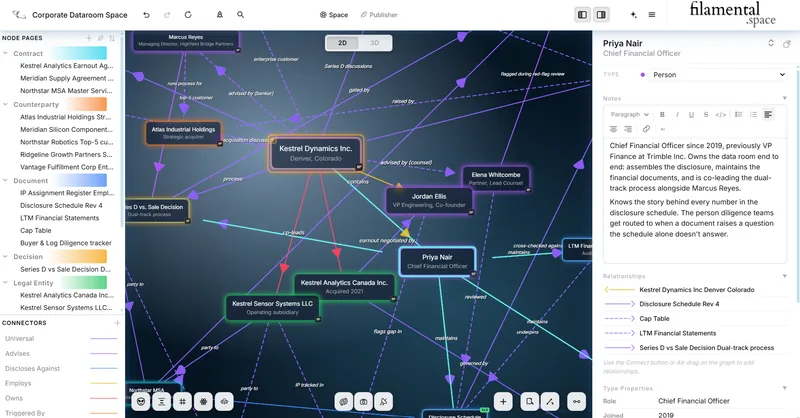Click the AI sparkle icon
Viewport: 800px width, 418px height.
point(633,15)
